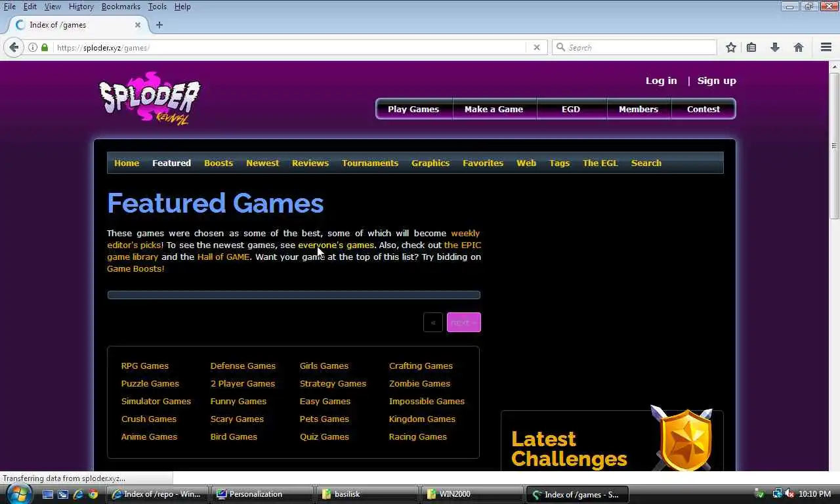Open the 2 Player Games link
Screen dimensions: 840x504
pos(243,383)
